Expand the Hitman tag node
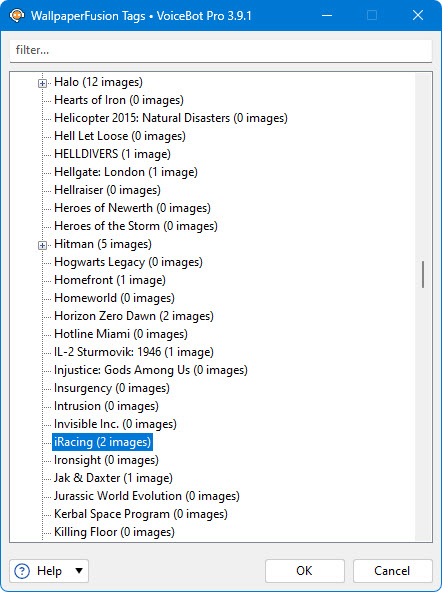Screen dimensions: 442x592 click(42, 245)
